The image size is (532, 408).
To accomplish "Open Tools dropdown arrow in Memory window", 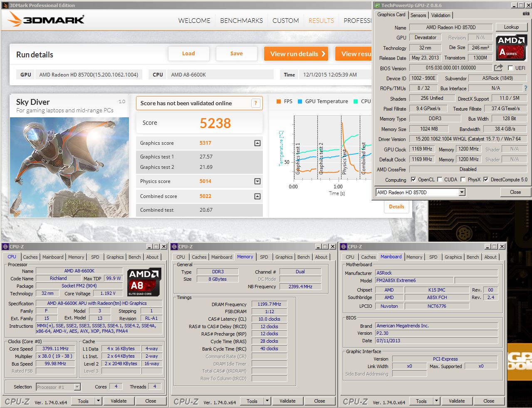I will click(267, 401).
